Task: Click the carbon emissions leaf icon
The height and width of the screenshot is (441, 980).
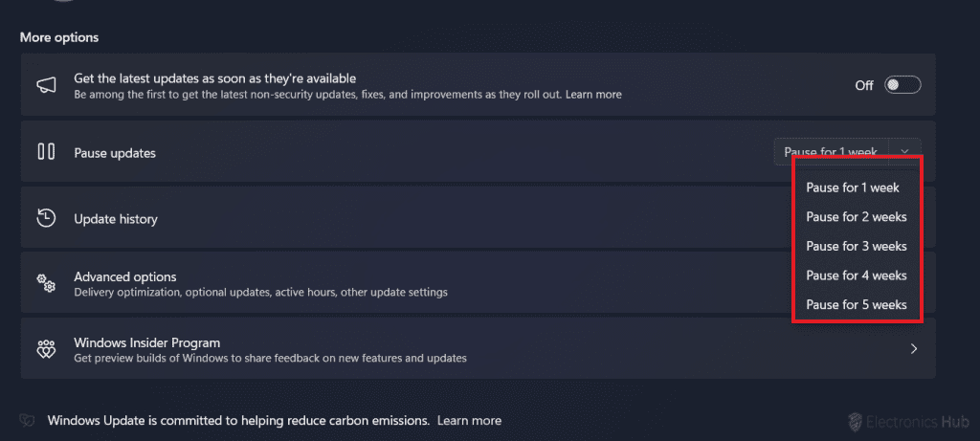Action: pos(28,420)
